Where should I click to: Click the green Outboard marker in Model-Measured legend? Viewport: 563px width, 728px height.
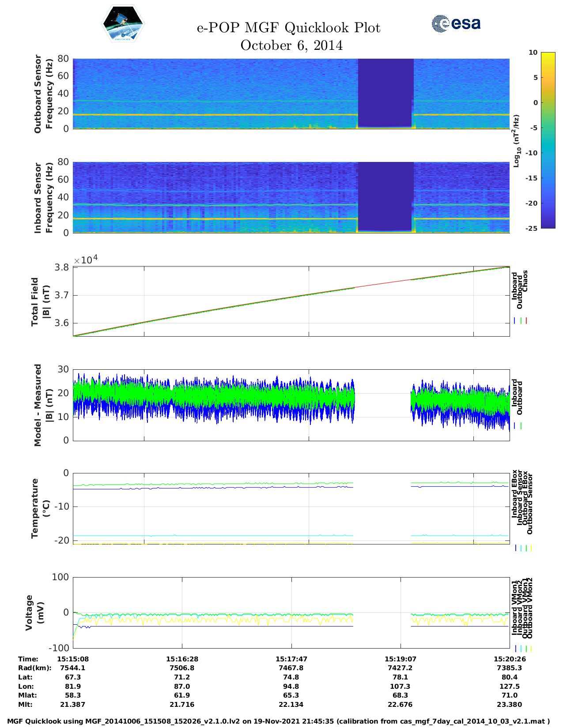coord(521,426)
